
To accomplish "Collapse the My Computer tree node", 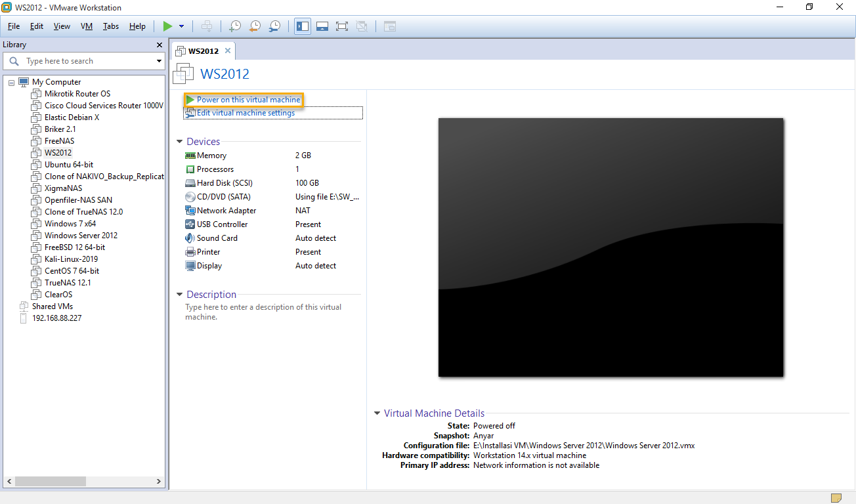I will (11, 82).
